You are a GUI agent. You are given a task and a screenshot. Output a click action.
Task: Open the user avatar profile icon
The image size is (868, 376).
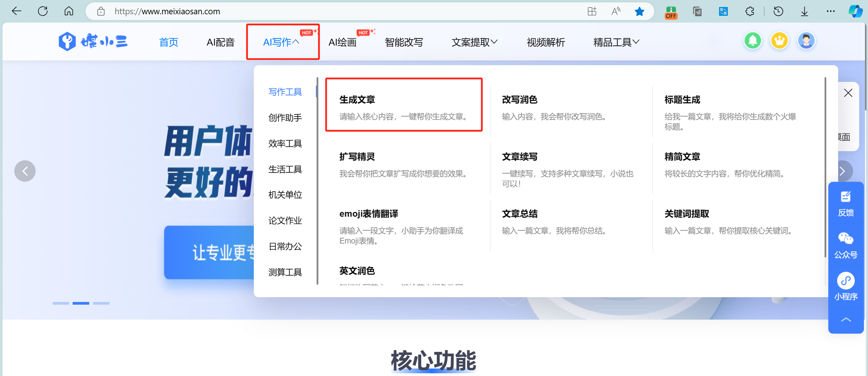point(806,41)
